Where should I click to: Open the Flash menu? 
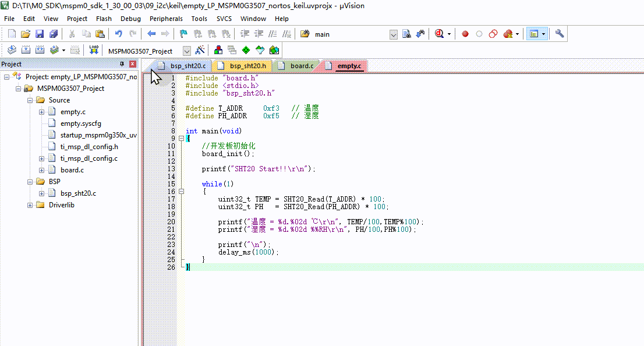[x=104, y=19]
